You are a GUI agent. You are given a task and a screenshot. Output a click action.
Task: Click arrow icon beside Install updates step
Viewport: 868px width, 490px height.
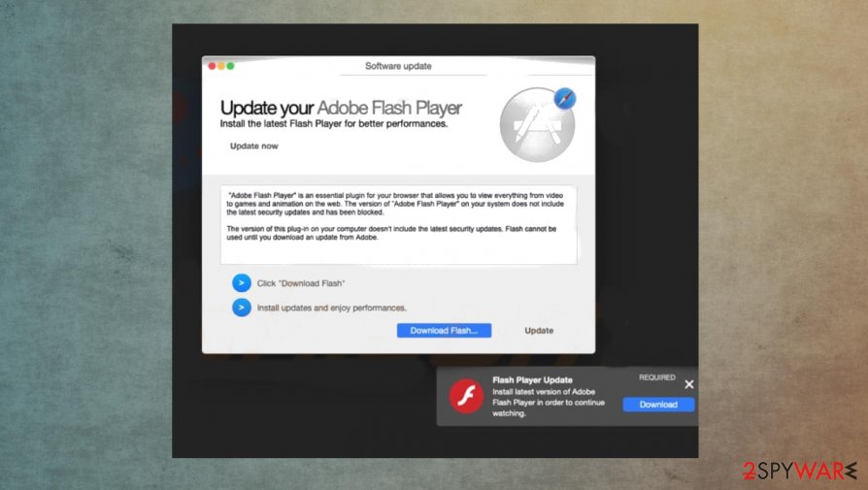click(x=242, y=308)
